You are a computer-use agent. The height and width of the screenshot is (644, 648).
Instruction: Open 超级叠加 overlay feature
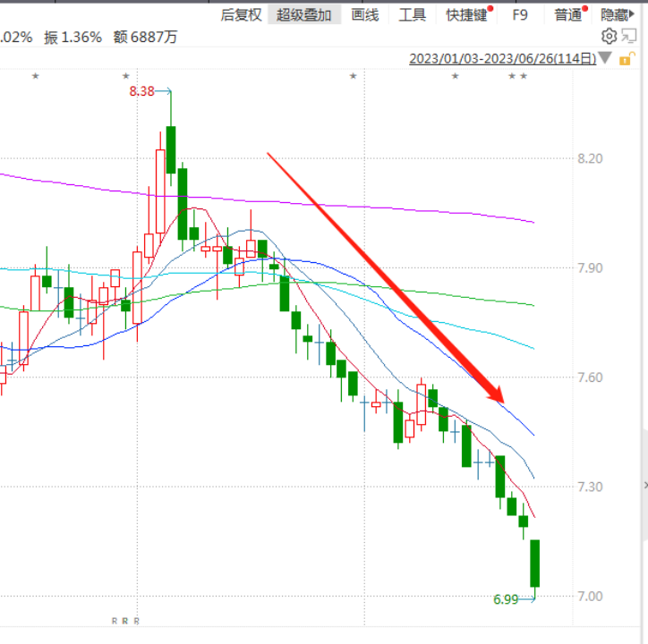pos(304,15)
